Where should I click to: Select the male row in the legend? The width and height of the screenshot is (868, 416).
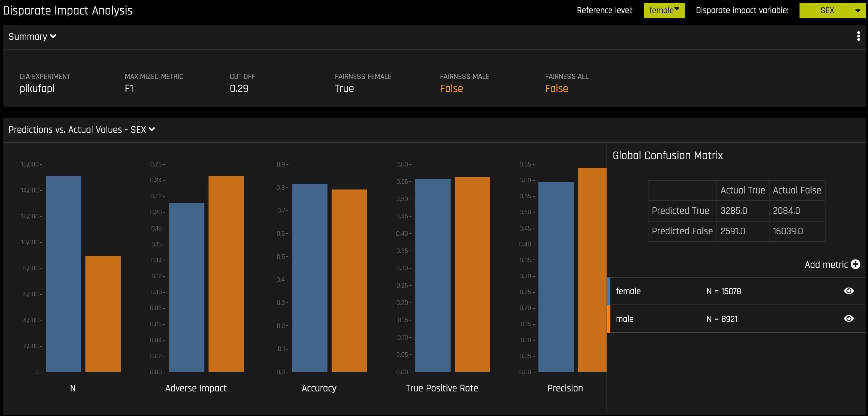click(x=625, y=319)
